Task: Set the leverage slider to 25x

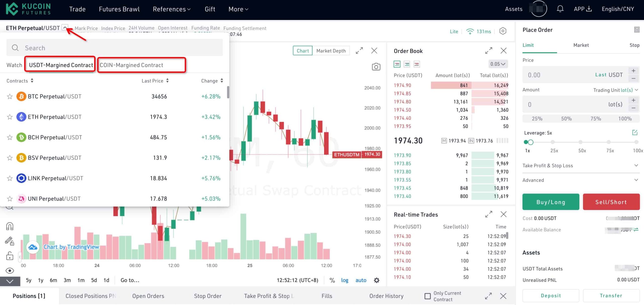Action: click(553, 142)
